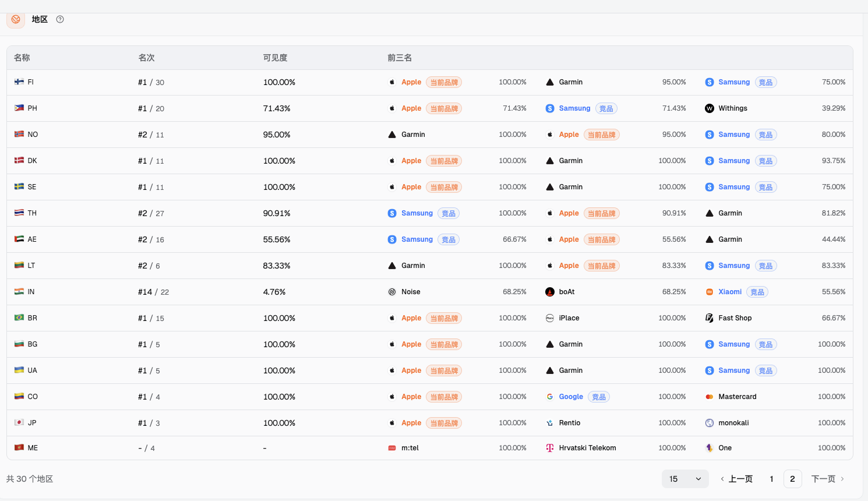Go to the next page with 下一页
Screen dimensions: 868x501
tap(828, 479)
